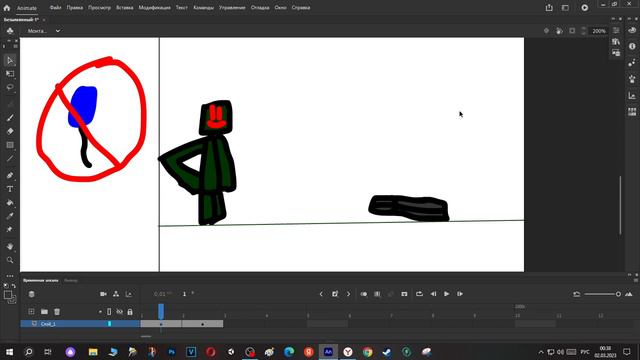Select the Brush tool
Viewport: 640px width, 360px height.
click(x=10, y=118)
